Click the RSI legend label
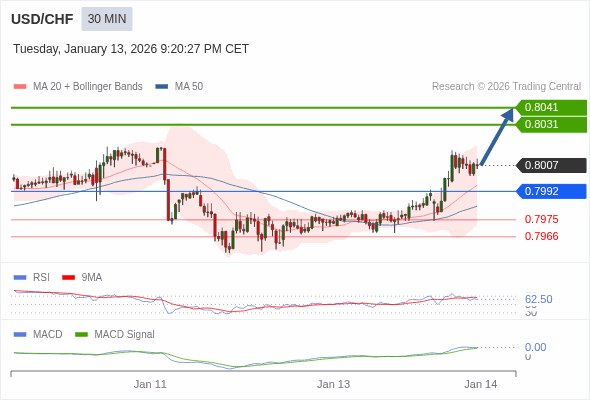 point(41,278)
